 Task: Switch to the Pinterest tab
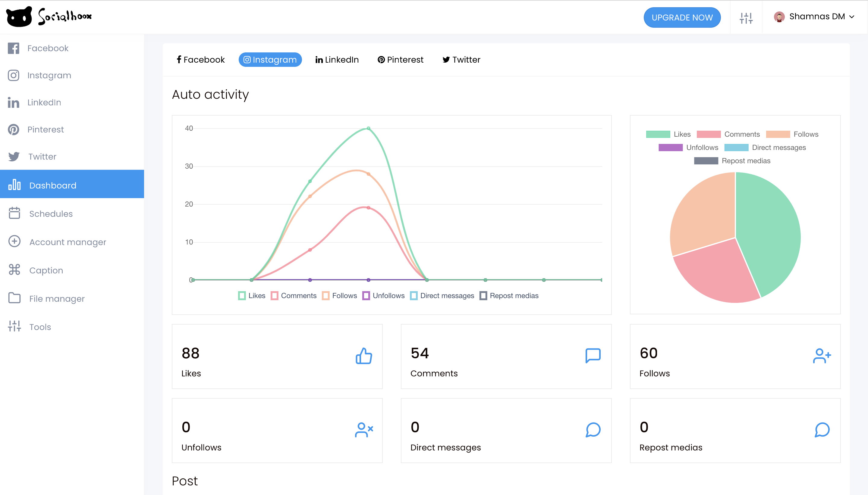tap(400, 60)
